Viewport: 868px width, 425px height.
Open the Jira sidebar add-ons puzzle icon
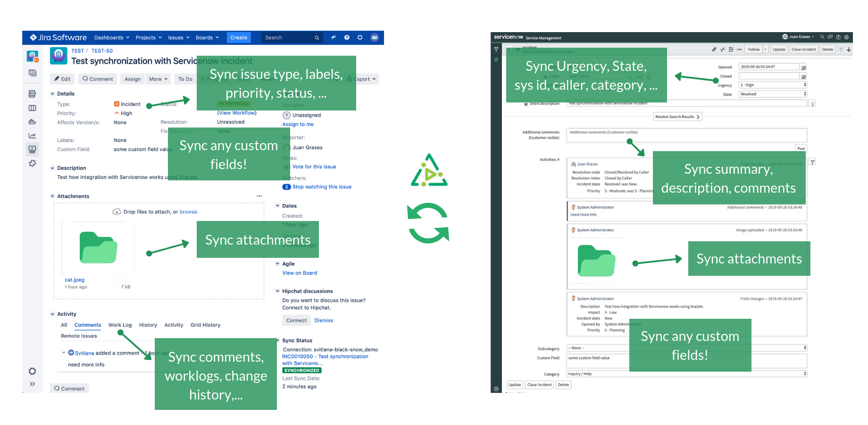tap(32, 163)
